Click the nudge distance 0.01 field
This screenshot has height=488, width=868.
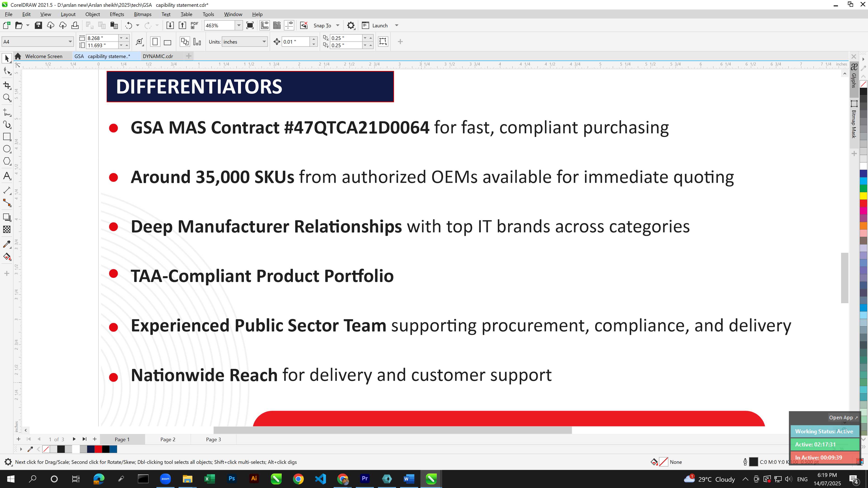pos(295,42)
